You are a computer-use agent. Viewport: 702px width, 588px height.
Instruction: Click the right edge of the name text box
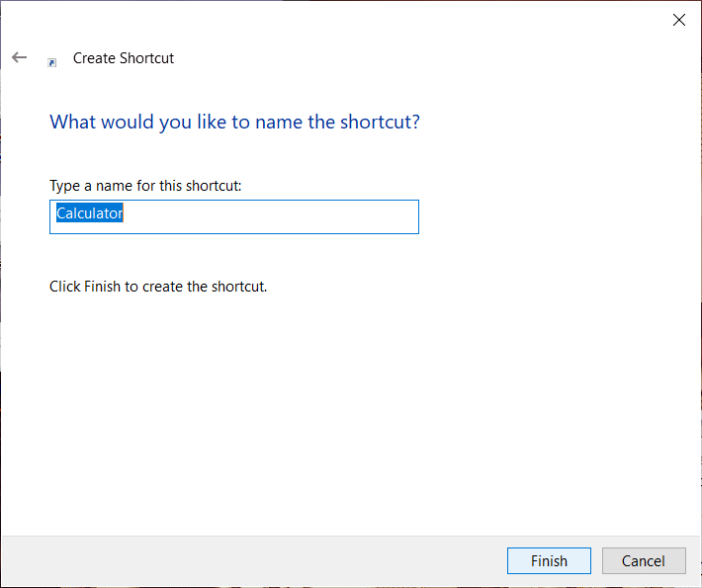pos(417,216)
